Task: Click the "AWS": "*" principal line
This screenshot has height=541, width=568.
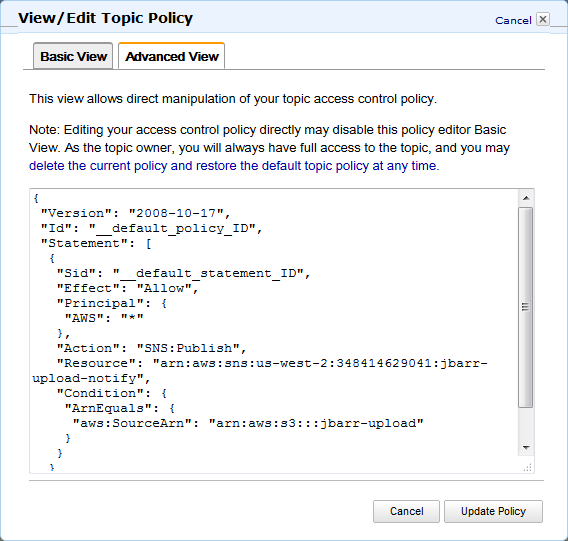Action: tap(104, 318)
